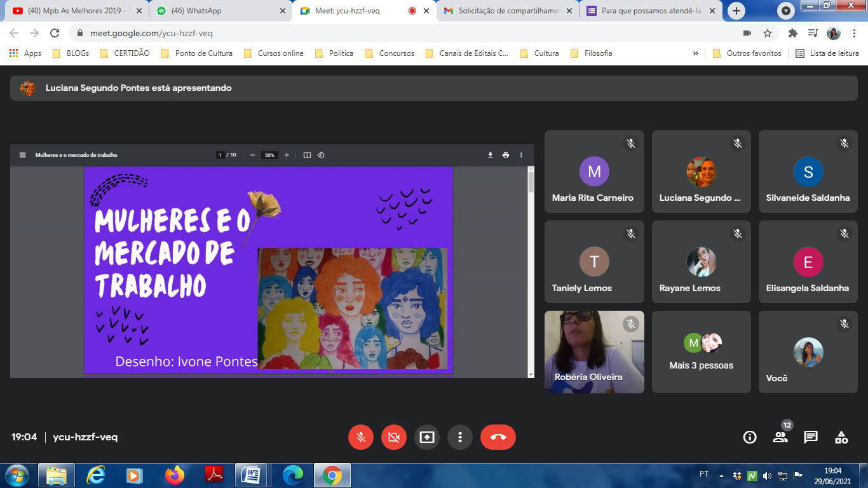The height and width of the screenshot is (488, 868).
Task: Download the presented PDF
Action: coord(491,155)
